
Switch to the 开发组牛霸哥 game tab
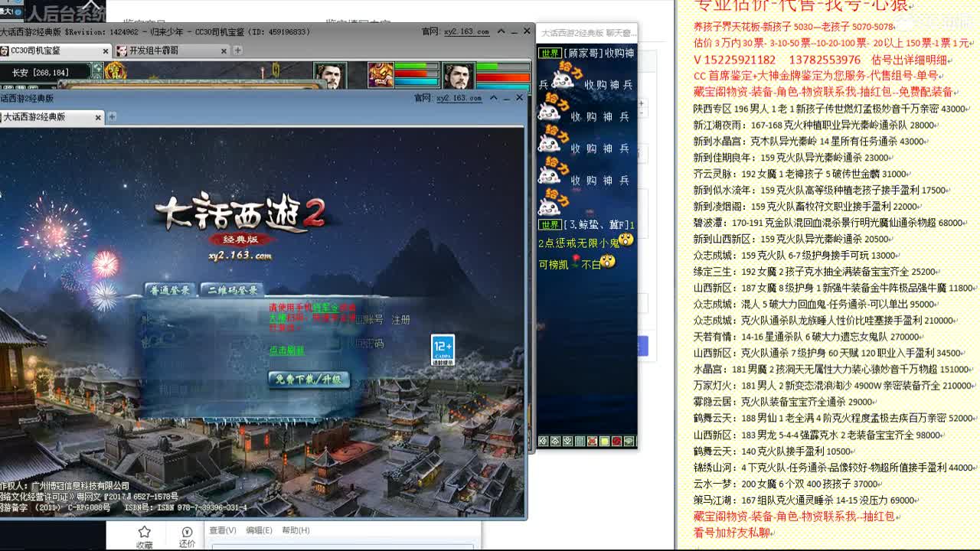coord(172,51)
